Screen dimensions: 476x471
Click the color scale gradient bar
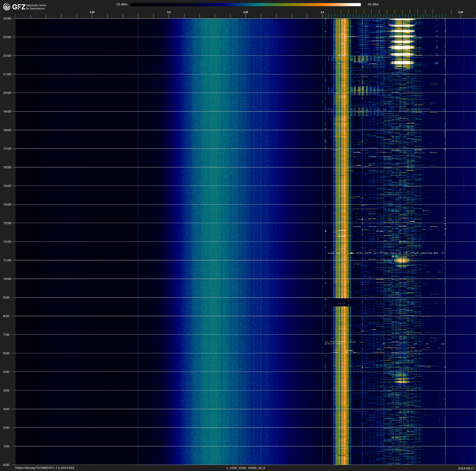pyautogui.click(x=245, y=4)
